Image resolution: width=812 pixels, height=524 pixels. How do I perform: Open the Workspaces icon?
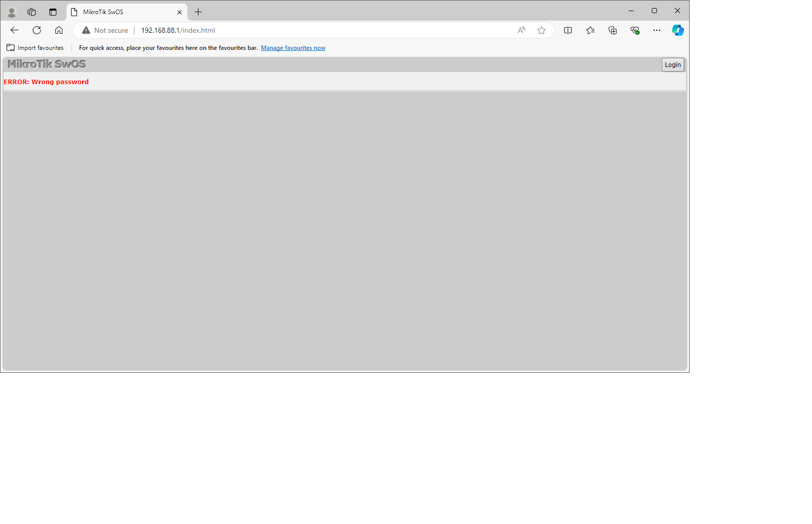[32, 12]
